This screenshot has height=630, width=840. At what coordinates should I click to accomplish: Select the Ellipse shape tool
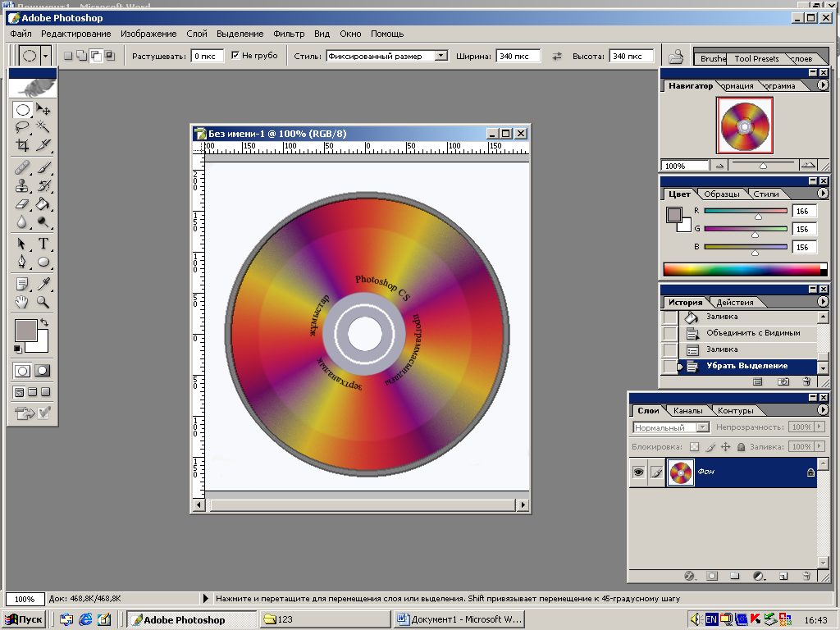coord(43,262)
